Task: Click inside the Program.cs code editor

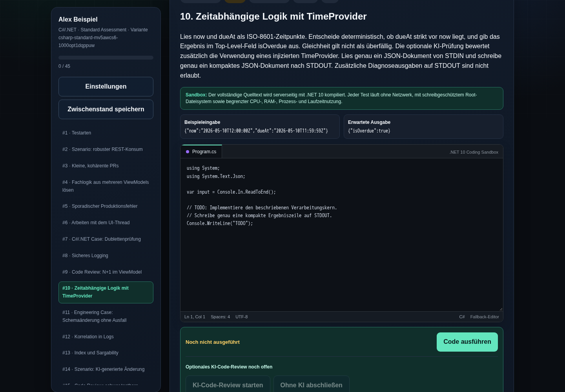Action: (342, 235)
